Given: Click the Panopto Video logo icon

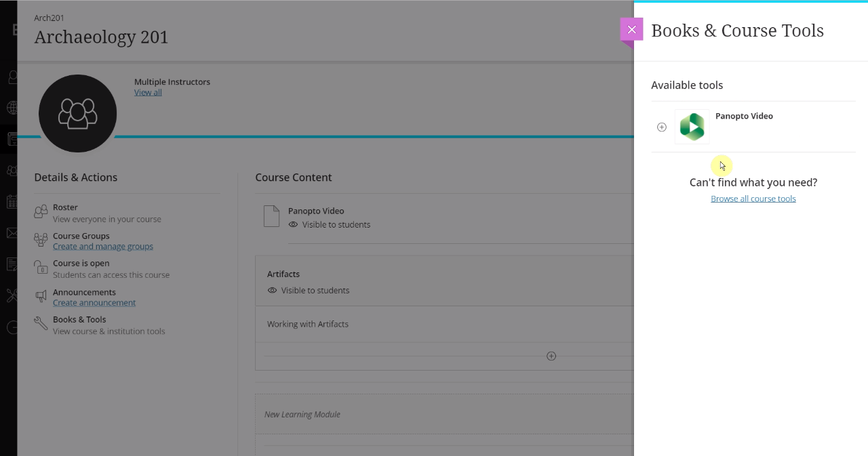Looking at the screenshot, I should [692, 127].
